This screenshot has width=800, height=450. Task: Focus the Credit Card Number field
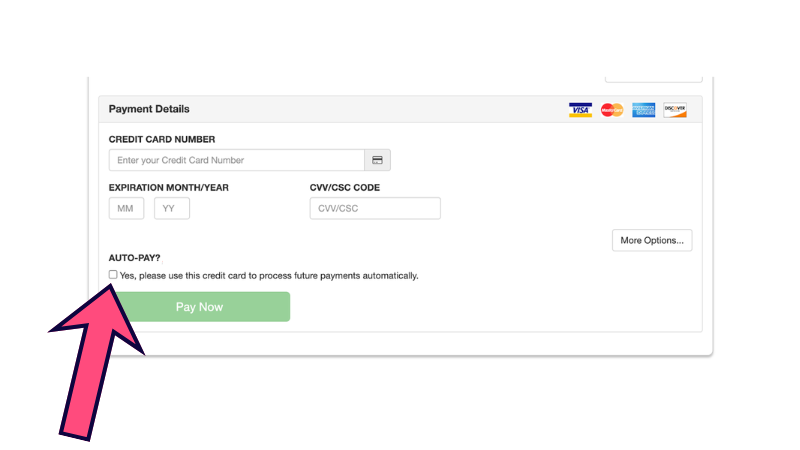(237, 160)
